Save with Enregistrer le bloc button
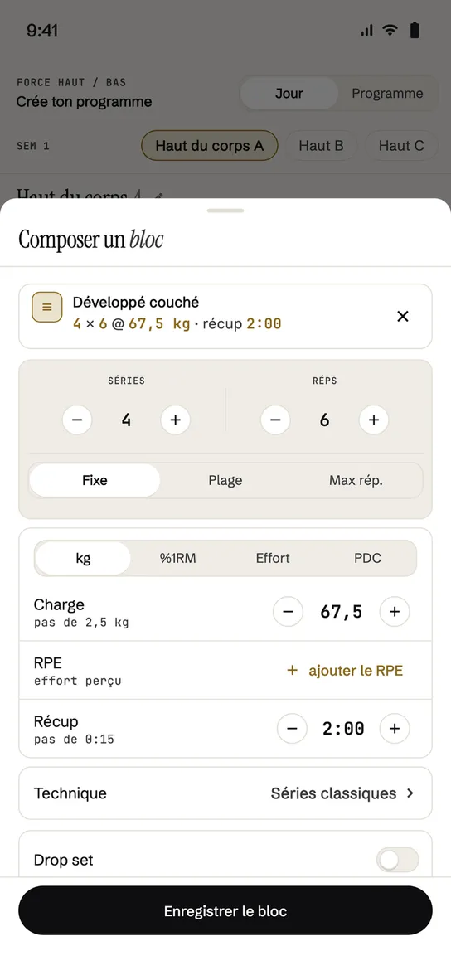451x980 pixels. pyautogui.click(x=225, y=910)
